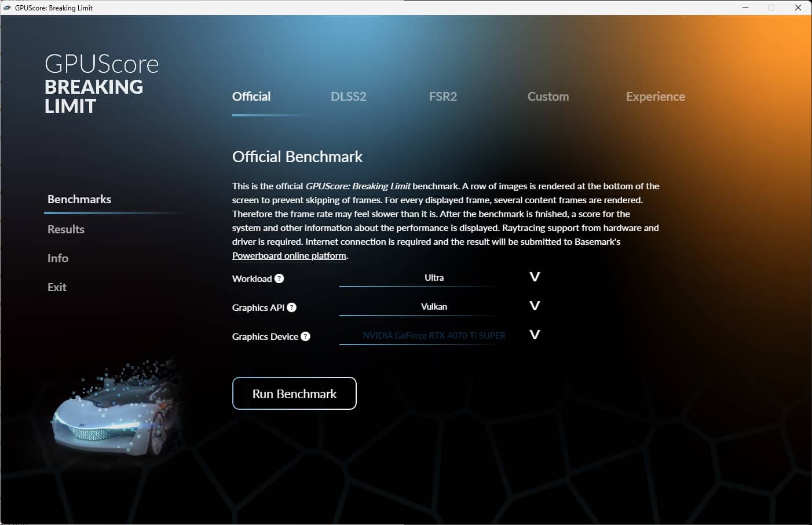The width and height of the screenshot is (812, 525).
Task: Click the GPUScore app icon in title bar
Action: tap(8, 8)
